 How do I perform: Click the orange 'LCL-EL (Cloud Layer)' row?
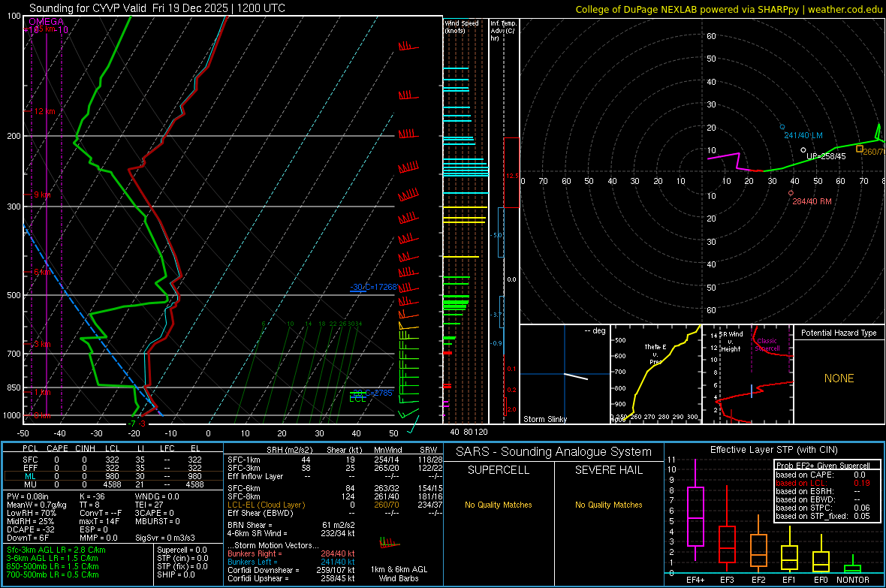tap(335, 505)
